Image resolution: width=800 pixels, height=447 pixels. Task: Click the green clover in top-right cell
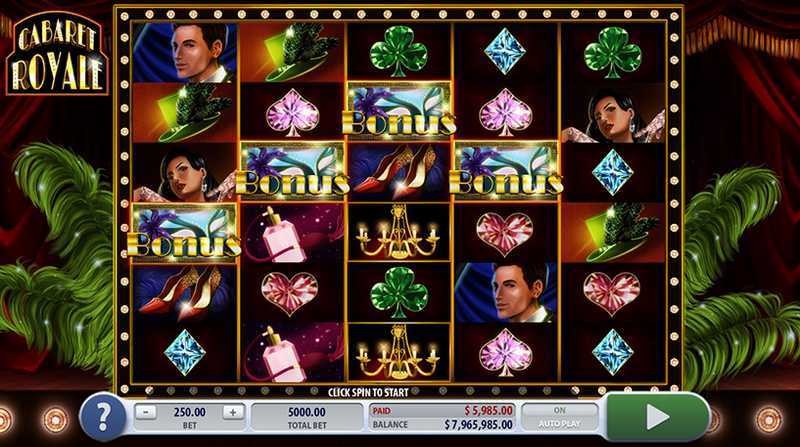(613, 52)
